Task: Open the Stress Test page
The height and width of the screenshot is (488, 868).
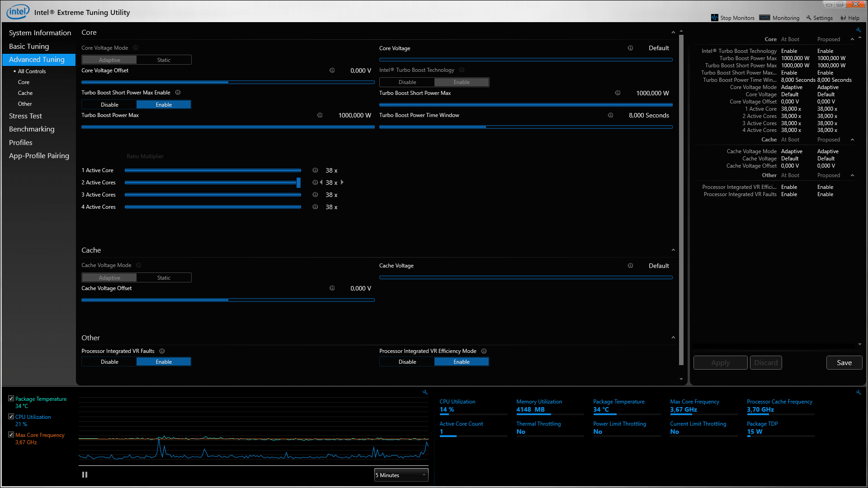Action: (x=25, y=116)
